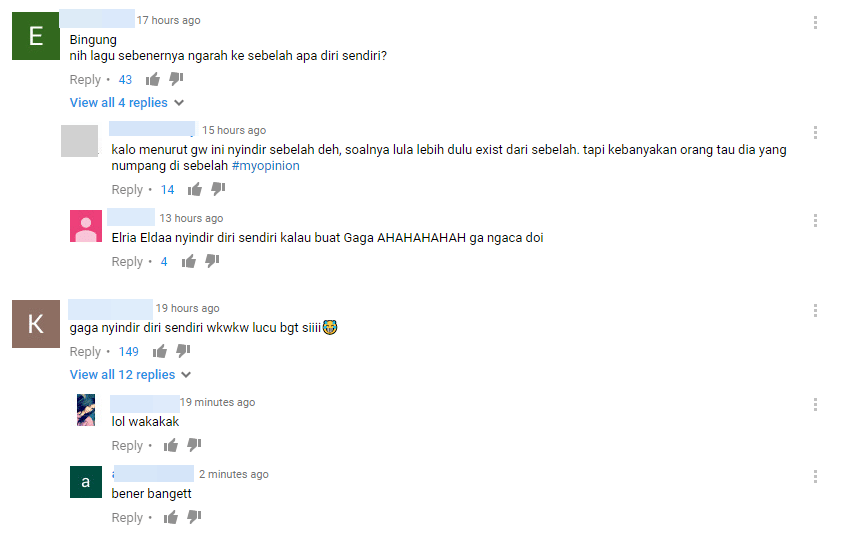Expand 'View all 4 replies'

point(118,102)
